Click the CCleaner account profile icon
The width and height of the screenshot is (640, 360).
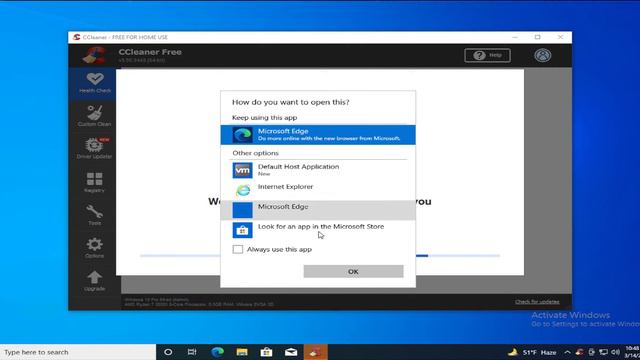coord(542,55)
